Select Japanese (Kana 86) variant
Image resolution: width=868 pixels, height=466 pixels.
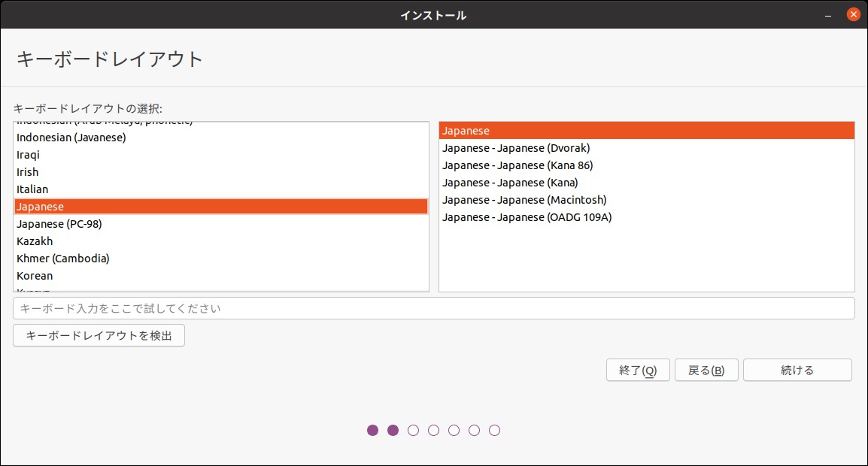[x=647, y=165]
